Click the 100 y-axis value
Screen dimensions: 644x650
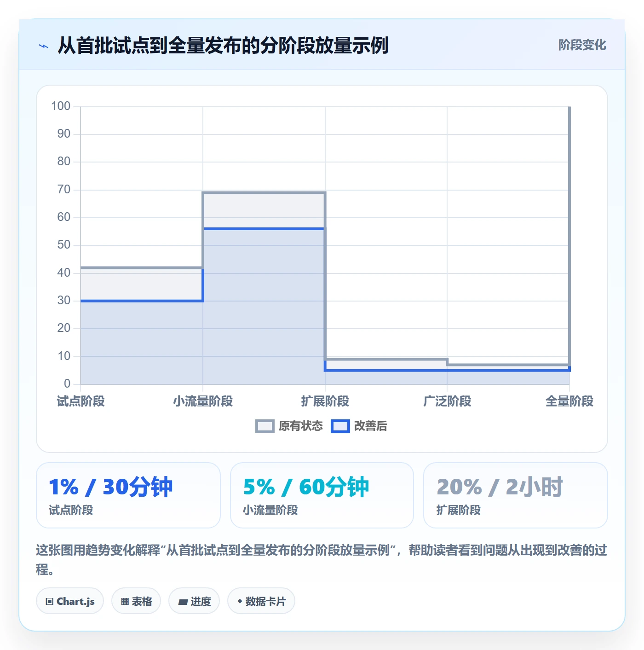point(61,106)
